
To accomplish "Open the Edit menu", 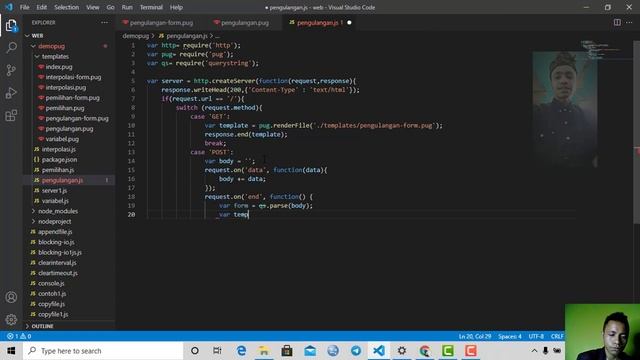I will [x=42, y=7].
